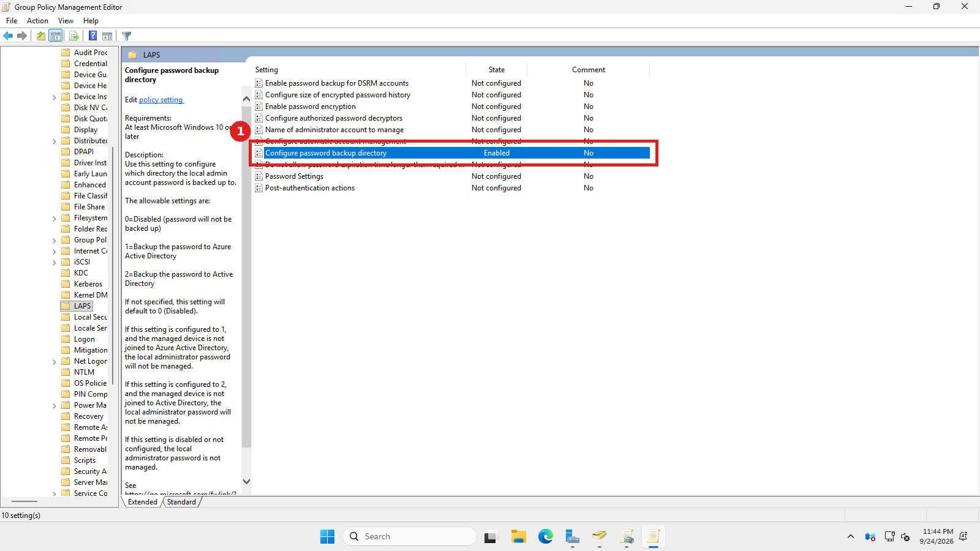Sort list by the Comment column header
Viewport: 980px width, 551px height.
(589, 70)
